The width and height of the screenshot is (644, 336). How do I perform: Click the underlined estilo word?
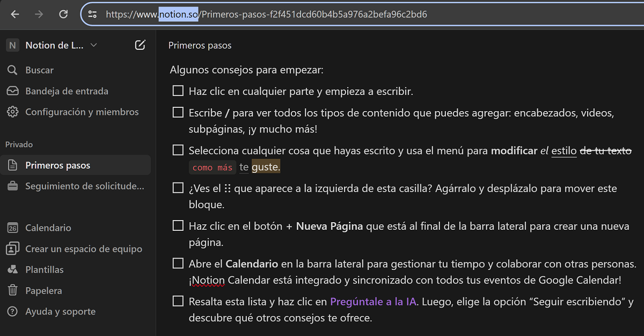564,151
